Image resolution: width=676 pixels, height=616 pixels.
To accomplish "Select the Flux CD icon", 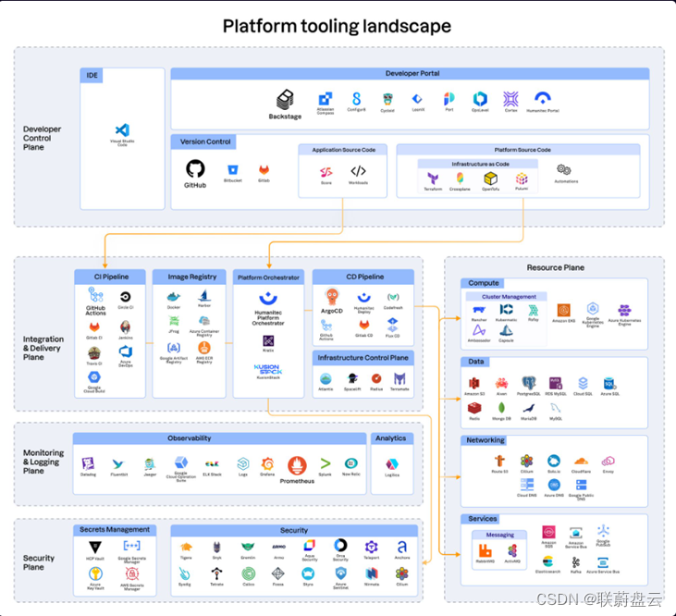I will 392,324.
